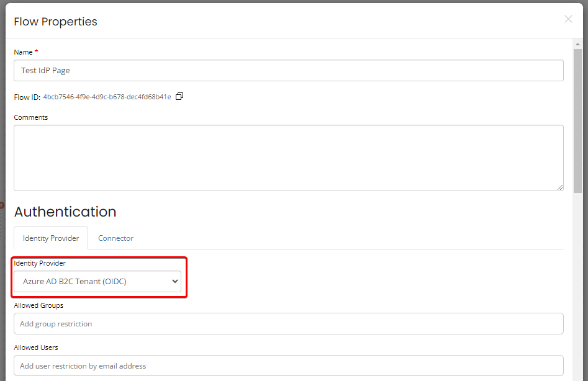Edit the Name field containing Test IdP Page

(x=289, y=70)
